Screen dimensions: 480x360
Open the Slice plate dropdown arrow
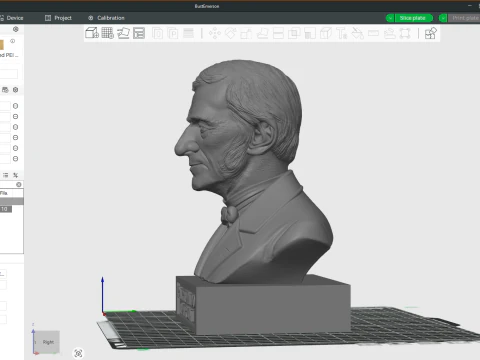point(390,18)
